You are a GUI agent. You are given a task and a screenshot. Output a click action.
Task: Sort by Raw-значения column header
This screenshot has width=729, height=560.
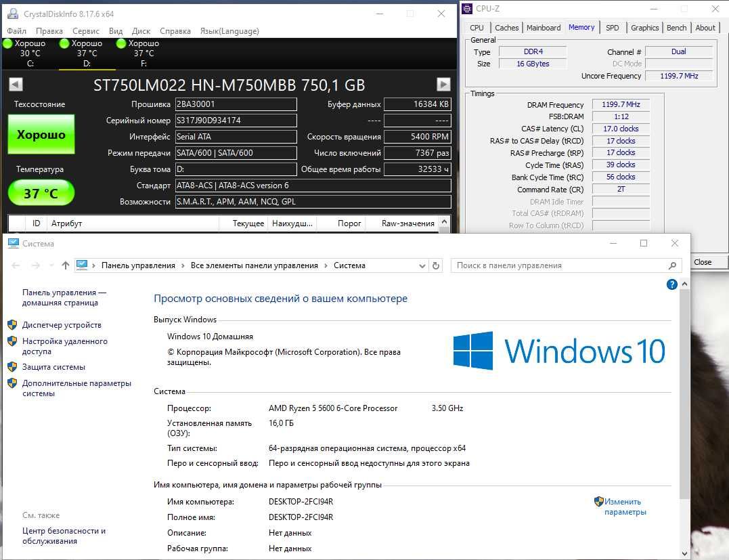[401, 223]
